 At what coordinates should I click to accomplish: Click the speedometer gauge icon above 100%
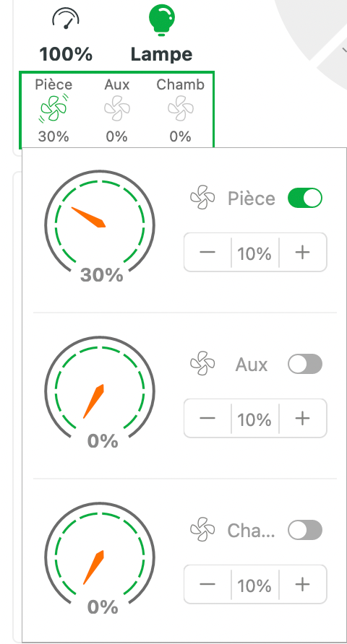(x=66, y=19)
